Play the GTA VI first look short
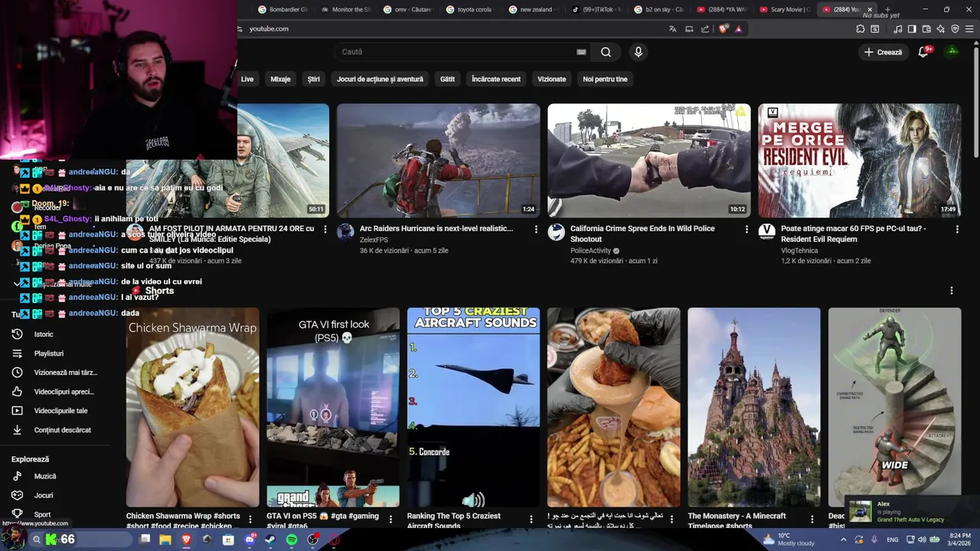Screen dimensions: 980x551 point(333,407)
